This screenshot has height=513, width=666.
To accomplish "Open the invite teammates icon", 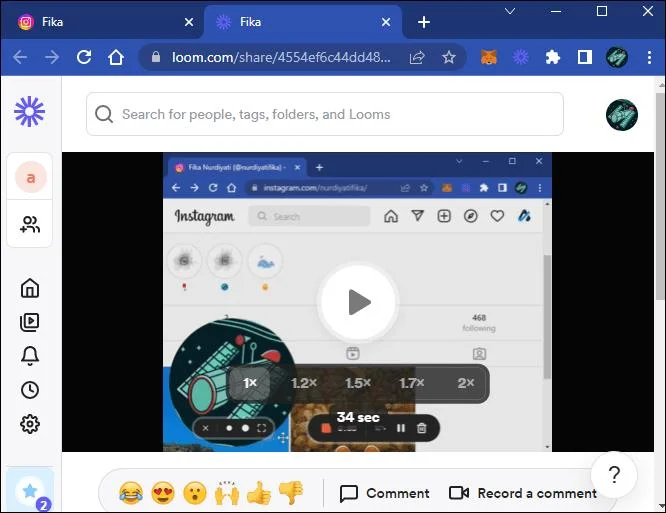I will (30, 224).
